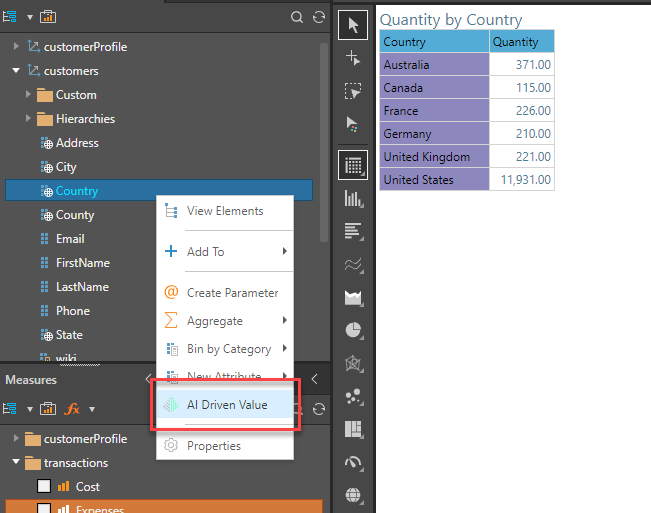Image resolution: width=651 pixels, height=513 pixels.
Task: Pick the treemap visualization icon
Action: pos(353,429)
